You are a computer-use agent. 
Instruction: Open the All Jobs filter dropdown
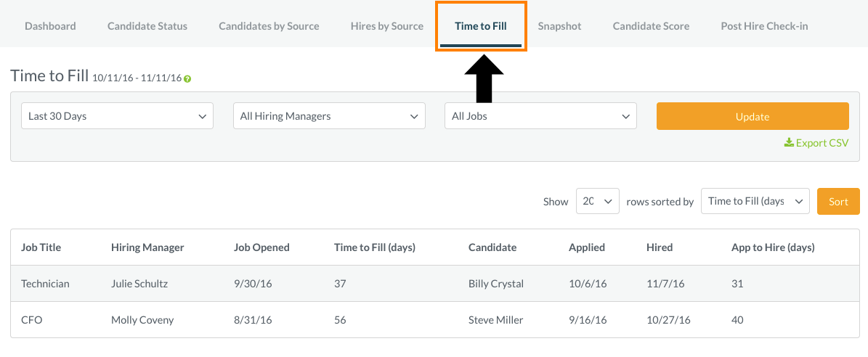tap(541, 116)
